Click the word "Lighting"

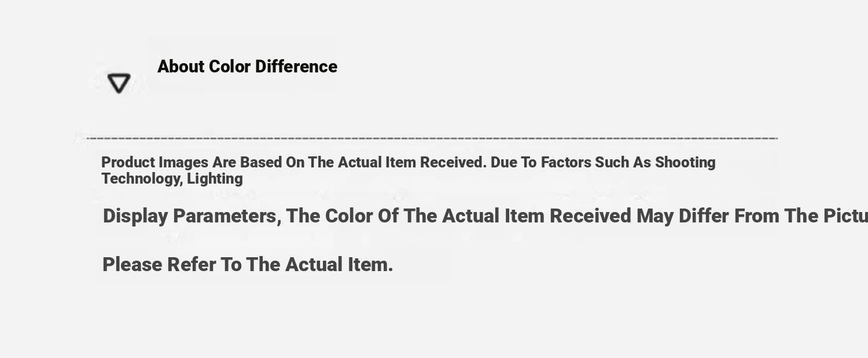click(215, 179)
